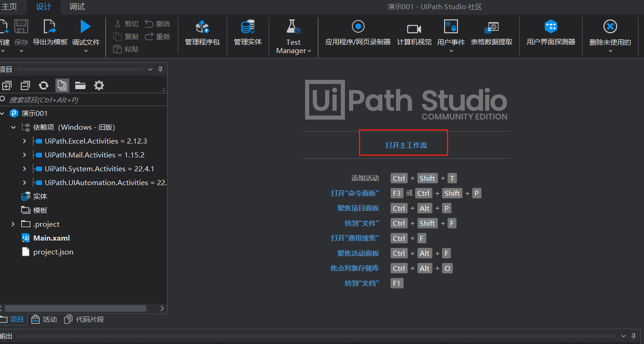Open the 输出 panel options chevron

pyautogui.click(x=624, y=336)
